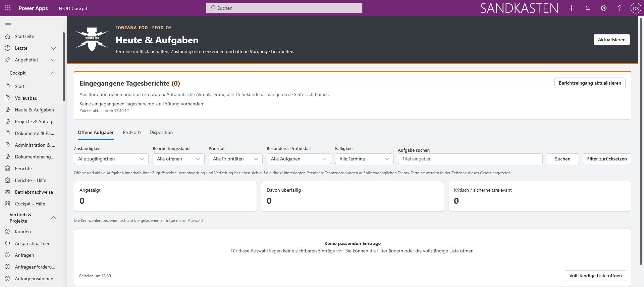Click the top Suchen search box
644x287 pixels.
284,8
